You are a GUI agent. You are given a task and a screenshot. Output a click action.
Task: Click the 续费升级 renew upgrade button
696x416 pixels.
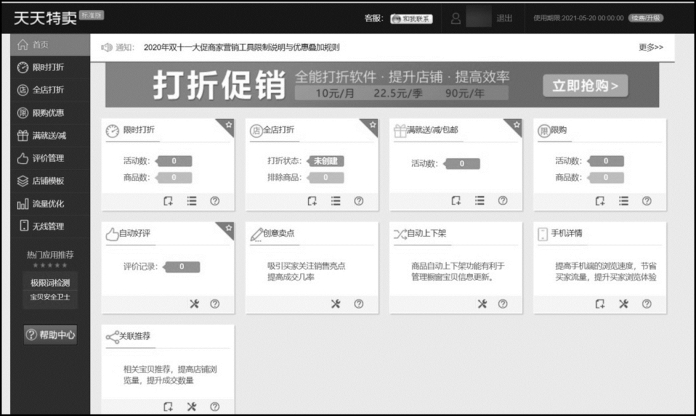646,18
